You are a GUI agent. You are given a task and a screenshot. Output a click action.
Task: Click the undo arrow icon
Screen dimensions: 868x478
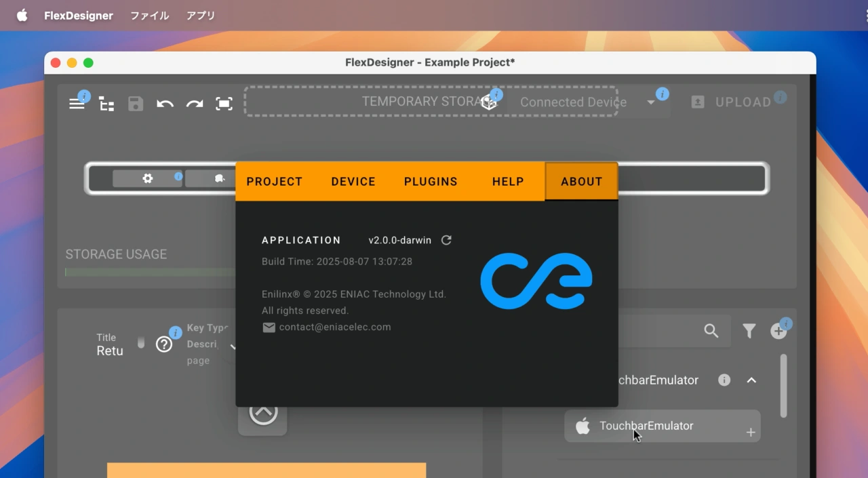tap(165, 103)
